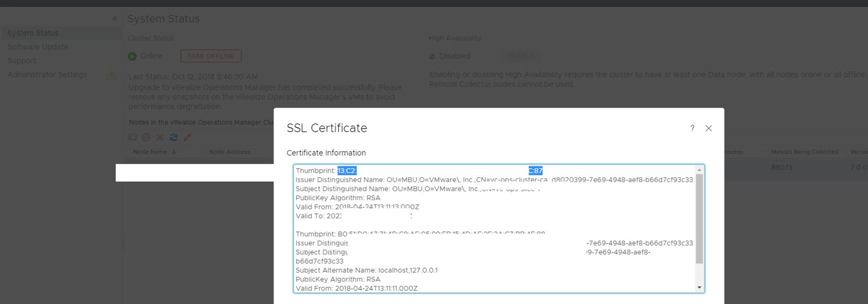
Task: Click the Node Name column header
Action: (x=150, y=152)
